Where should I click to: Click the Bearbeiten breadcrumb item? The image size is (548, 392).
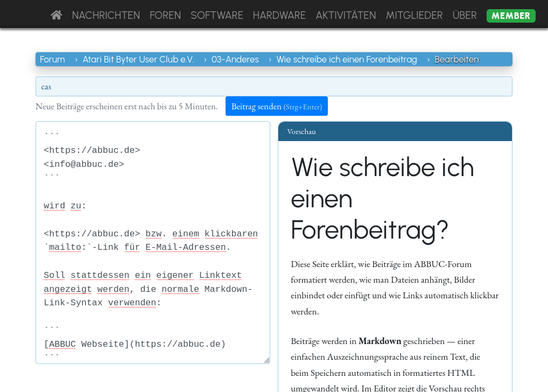click(456, 59)
